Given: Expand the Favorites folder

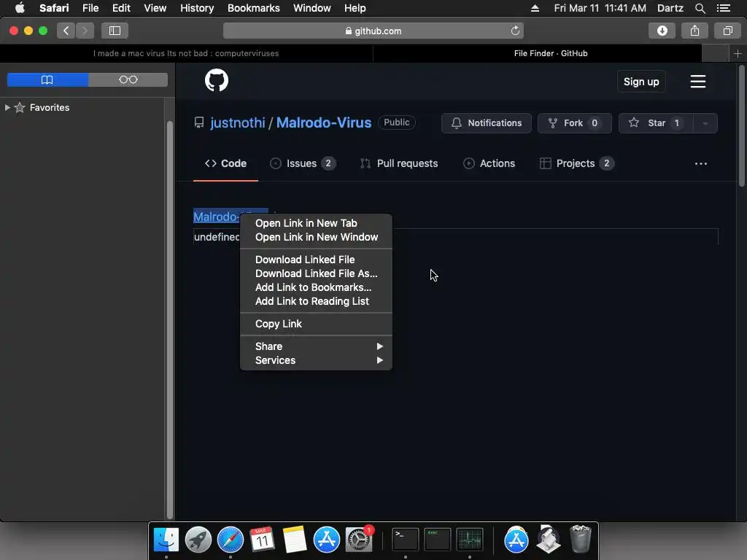Looking at the screenshot, I should click(7, 108).
